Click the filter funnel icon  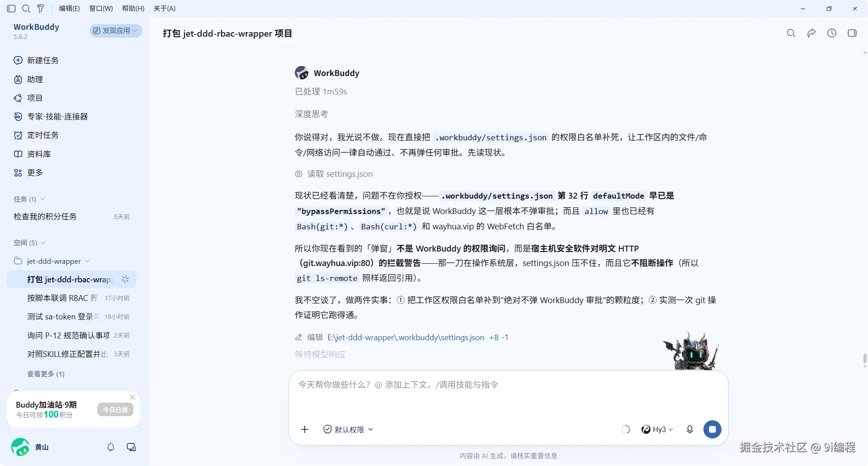coord(41,9)
